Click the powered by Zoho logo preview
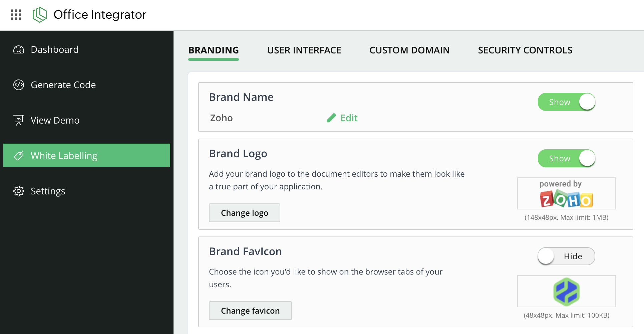The image size is (644, 334). (x=566, y=194)
